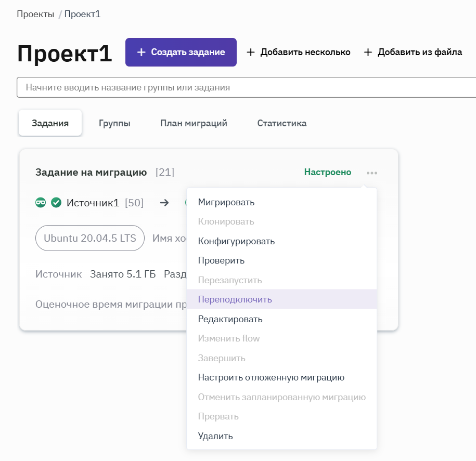Select Конфигурировать in the menu
The width and height of the screenshot is (476, 461).
236,241
